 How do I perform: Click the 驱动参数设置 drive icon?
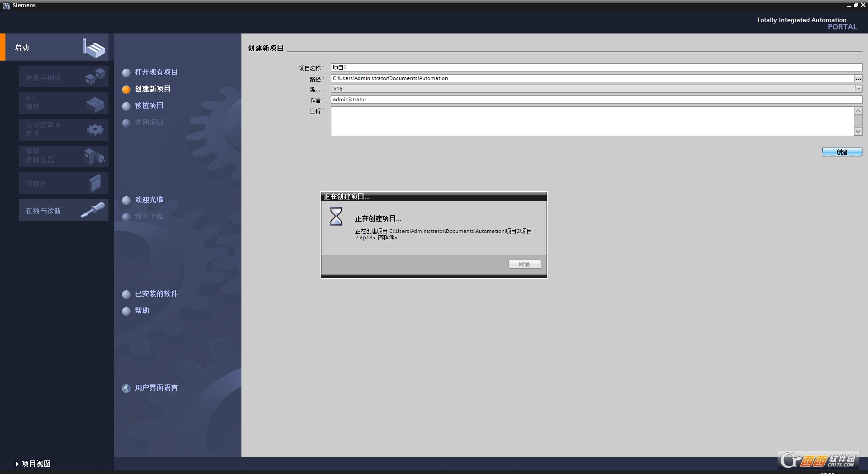94,156
